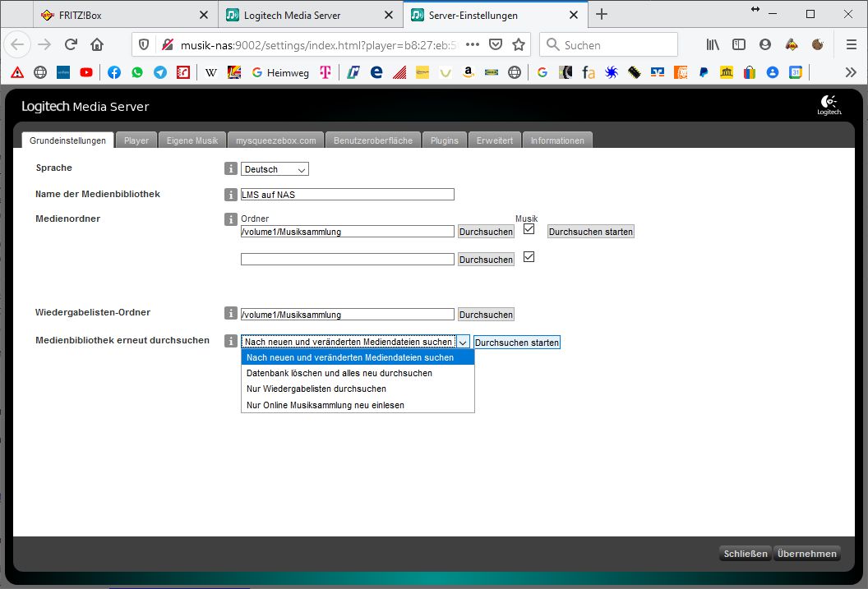Edit the Wiedergabelisten-Ordner path field
This screenshot has height=589, width=868.
tap(347, 314)
